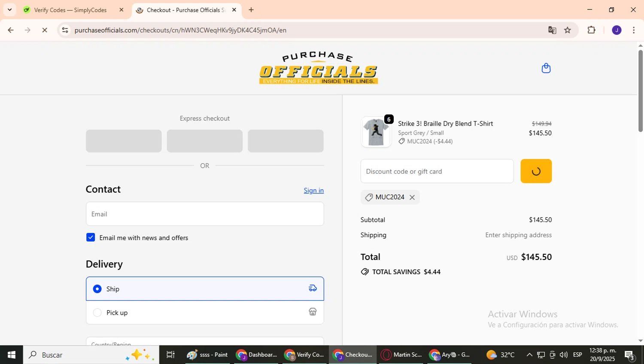Bookmark this page with the star icon
644x364 pixels.
pos(568,30)
